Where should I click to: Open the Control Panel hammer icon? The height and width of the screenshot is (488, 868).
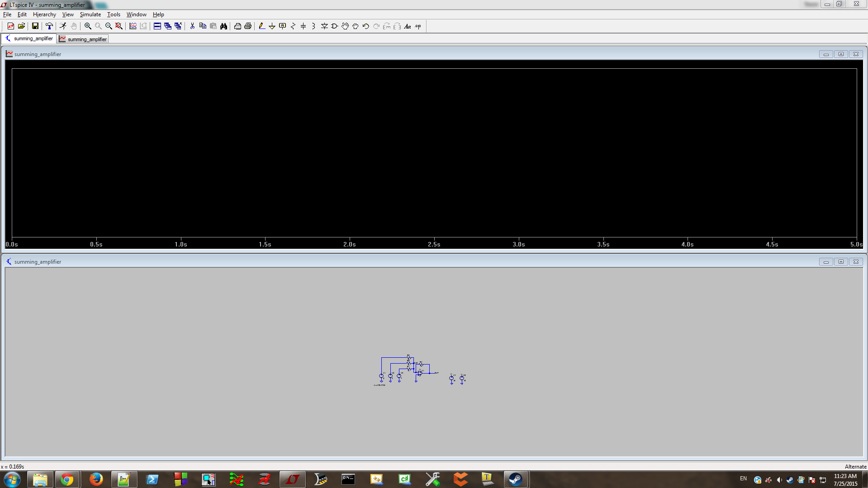click(50, 26)
